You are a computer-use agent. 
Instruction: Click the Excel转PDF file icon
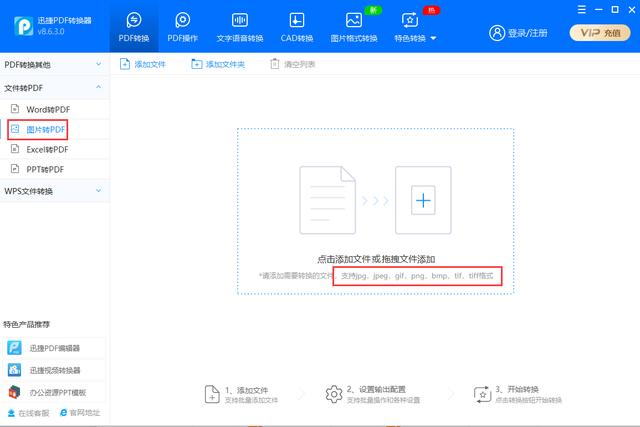point(15,149)
